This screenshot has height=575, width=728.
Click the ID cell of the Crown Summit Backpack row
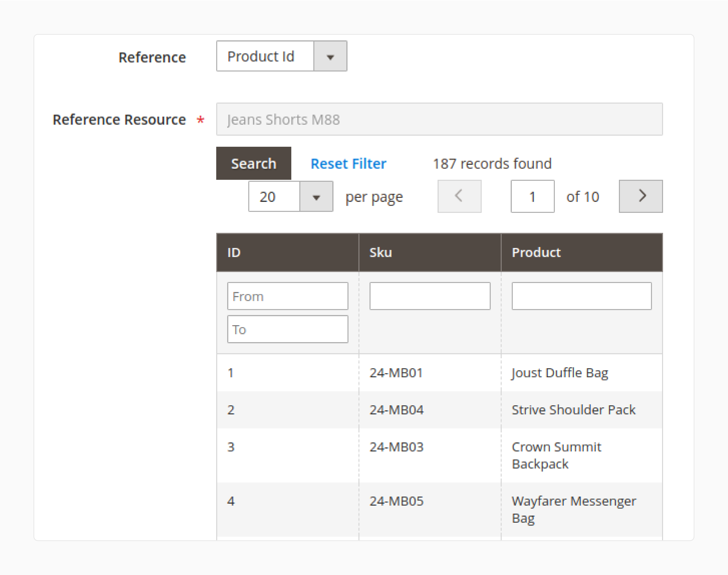288,455
